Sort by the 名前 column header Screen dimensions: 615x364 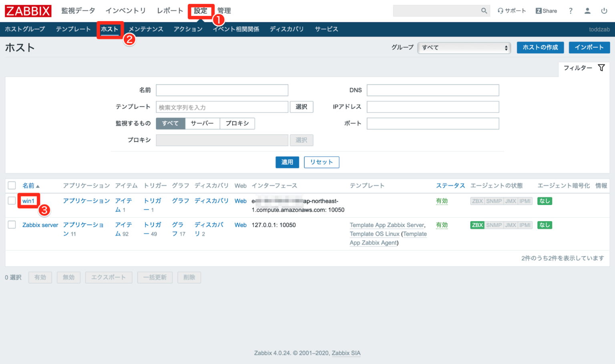(31, 186)
